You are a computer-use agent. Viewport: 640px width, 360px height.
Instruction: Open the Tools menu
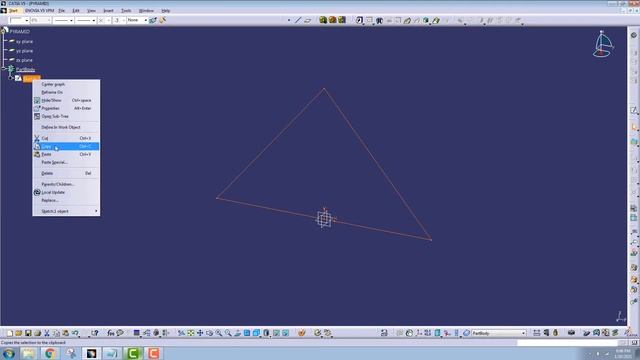pyautogui.click(x=126, y=11)
